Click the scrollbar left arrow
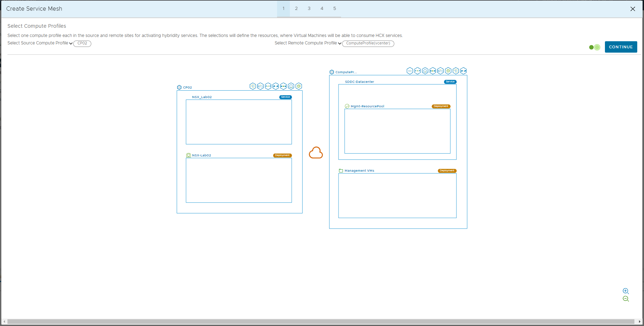The height and width of the screenshot is (326, 644). pos(4,322)
